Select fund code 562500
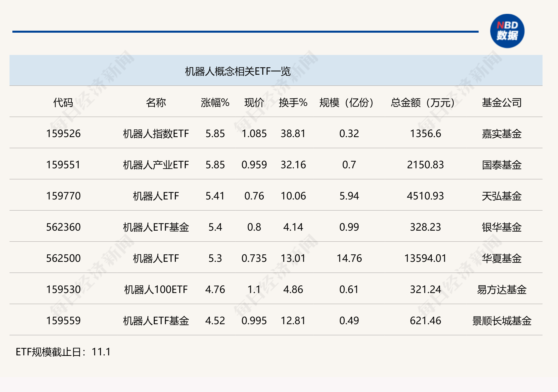 (x=63, y=258)
